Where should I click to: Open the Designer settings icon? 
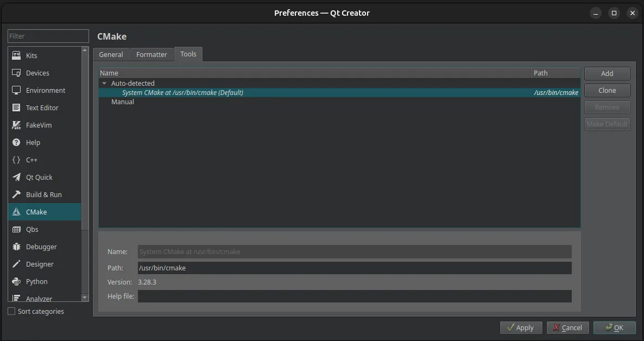16,264
